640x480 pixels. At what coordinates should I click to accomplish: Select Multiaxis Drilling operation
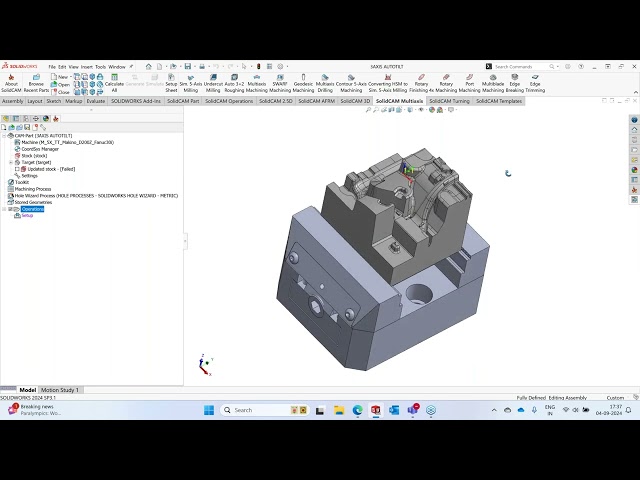tap(325, 83)
